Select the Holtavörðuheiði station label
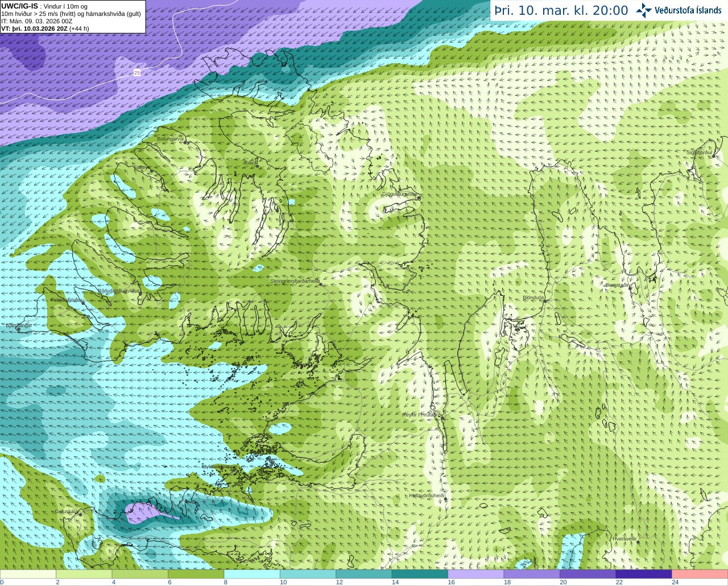Viewport: 728px width, 586px height. click(427, 496)
